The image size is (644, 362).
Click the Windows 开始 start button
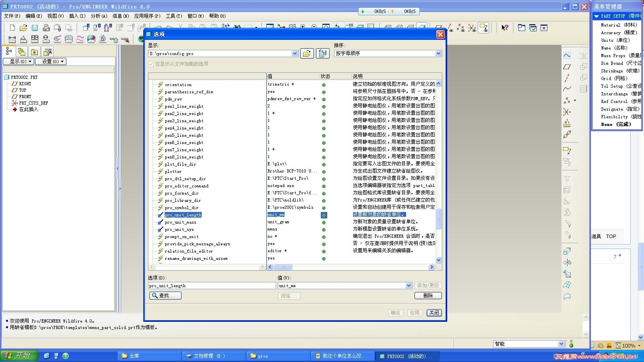19,356
